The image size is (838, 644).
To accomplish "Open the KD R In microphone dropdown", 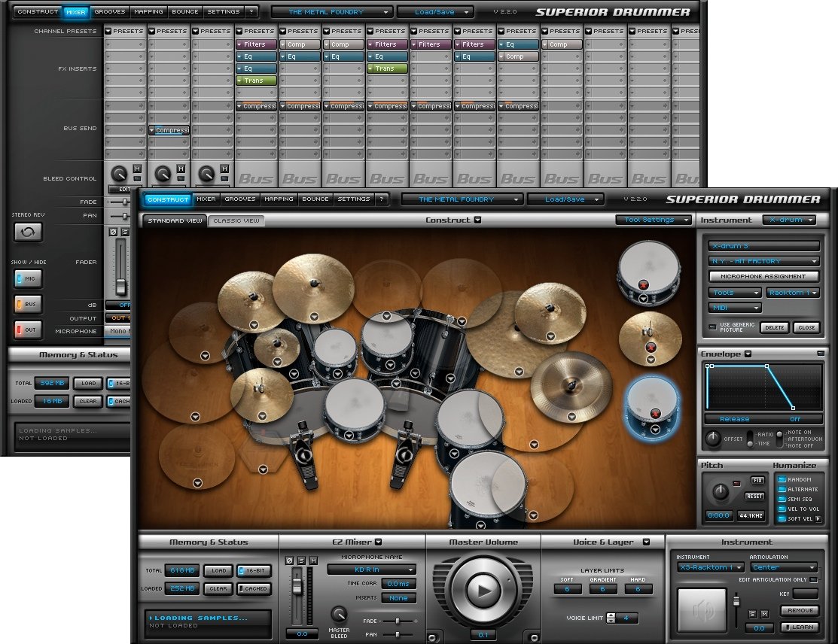I will (371, 570).
